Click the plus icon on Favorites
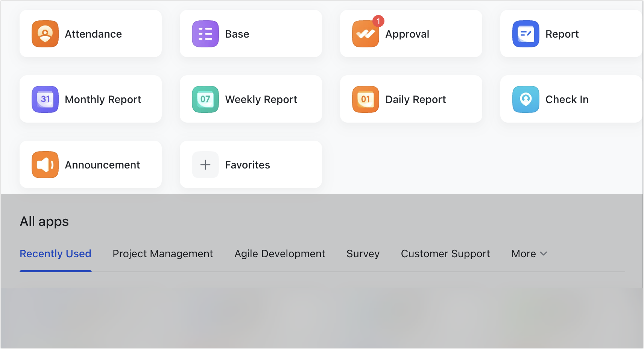 205,164
